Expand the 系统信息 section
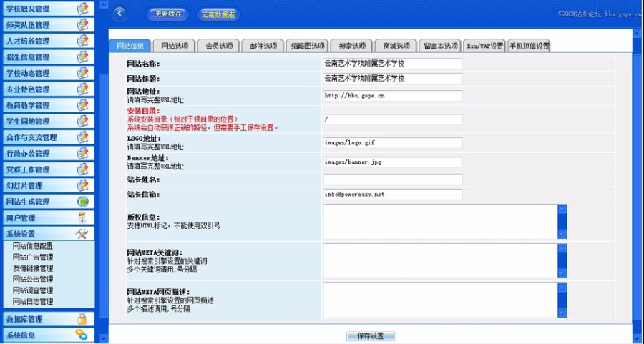Screen dimensions: 644x344 [x=49, y=335]
